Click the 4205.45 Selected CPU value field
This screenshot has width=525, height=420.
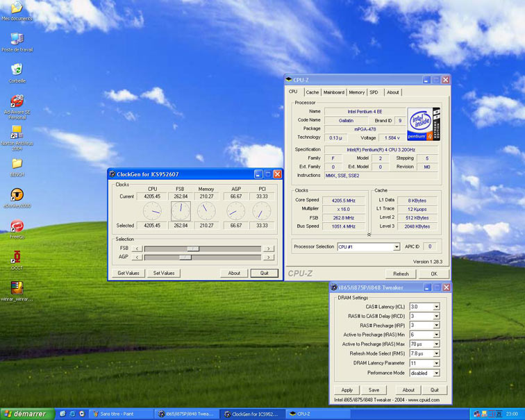point(152,226)
